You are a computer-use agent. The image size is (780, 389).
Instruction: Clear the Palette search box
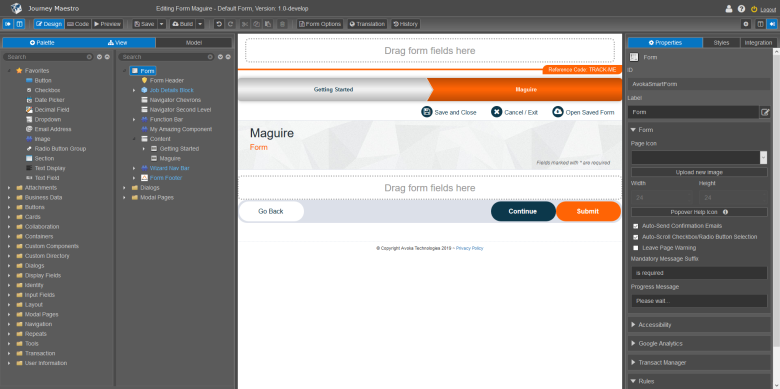(89, 57)
